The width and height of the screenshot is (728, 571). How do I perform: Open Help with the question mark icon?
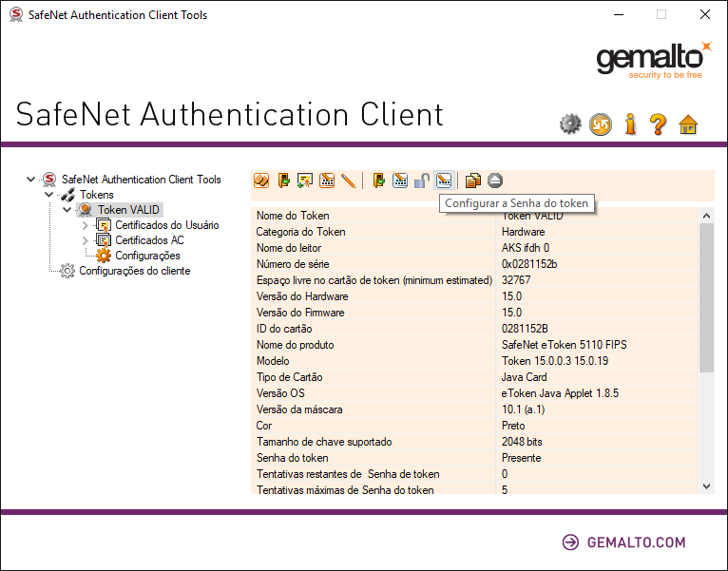pos(658,124)
